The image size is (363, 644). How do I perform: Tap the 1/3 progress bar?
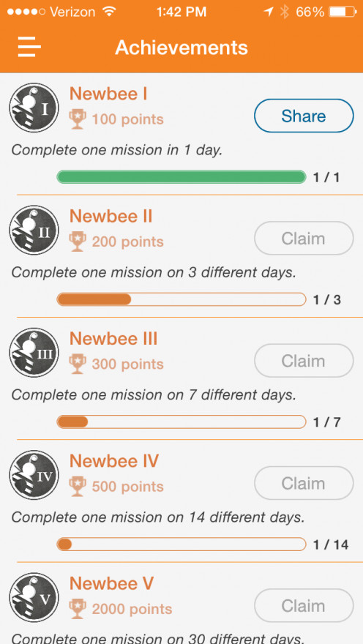(181, 299)
